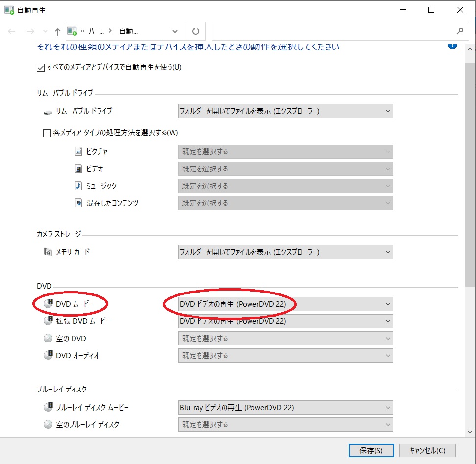Click the メモリ カード camera icon

click(x=48, y=252)
